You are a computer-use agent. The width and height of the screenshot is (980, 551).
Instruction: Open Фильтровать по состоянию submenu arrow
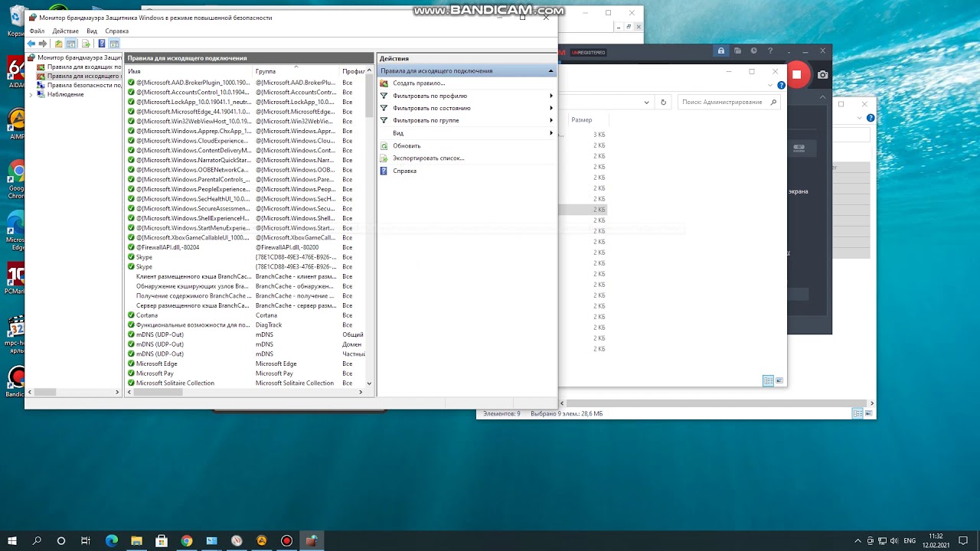550,108
